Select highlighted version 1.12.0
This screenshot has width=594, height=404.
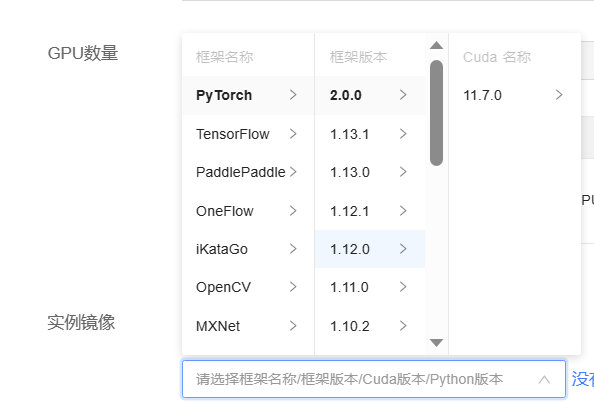click(370, 249)
